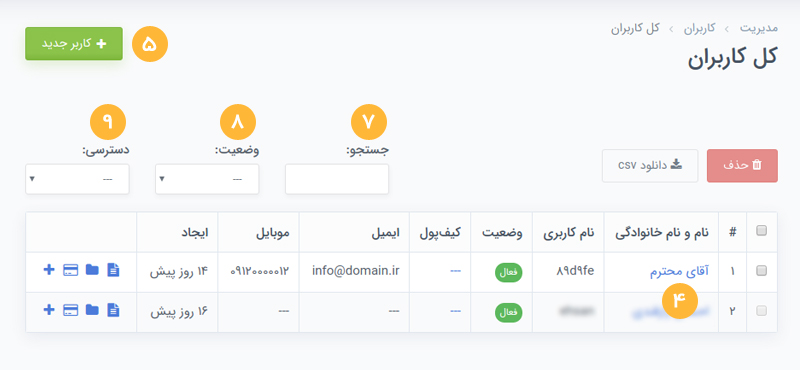Click the green کاربر جدید button
The height and width of the screenshot is (370, 800).
[74, 43]
